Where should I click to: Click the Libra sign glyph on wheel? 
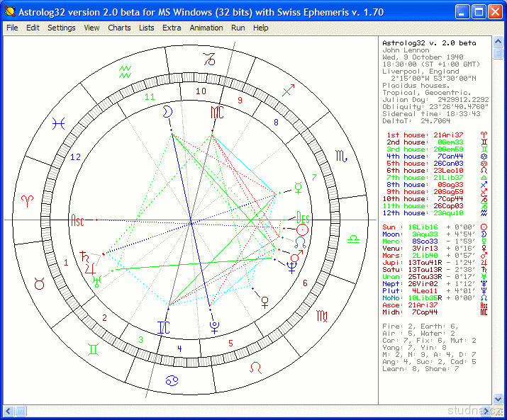[x=353, y=239]
